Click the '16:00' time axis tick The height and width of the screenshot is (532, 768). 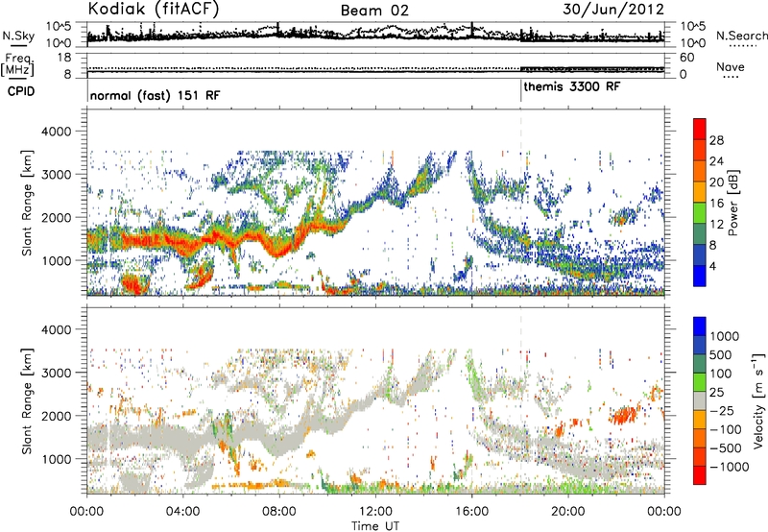[471, 512]
